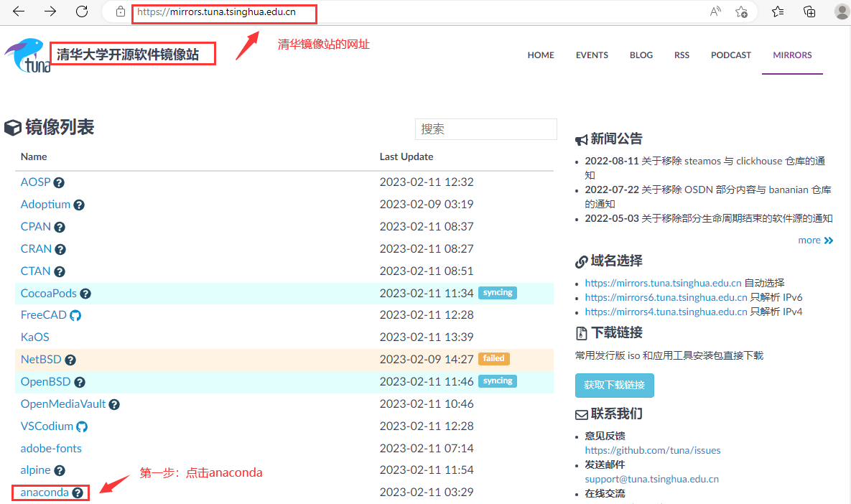This screenshot has width=851, height=504.
Task: Open help icon next to alpine
Action: coord(60,471)
